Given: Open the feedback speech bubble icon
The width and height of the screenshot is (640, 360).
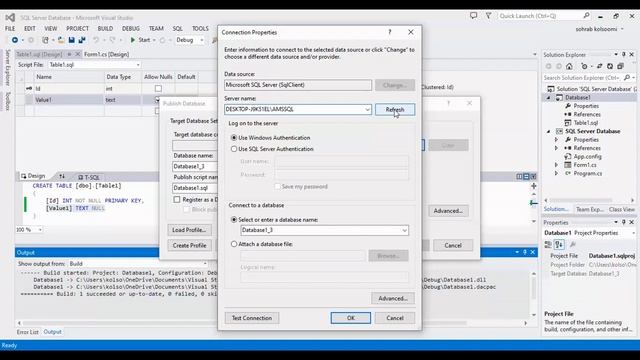Looking at the screenshot, I should coord(473,16).
